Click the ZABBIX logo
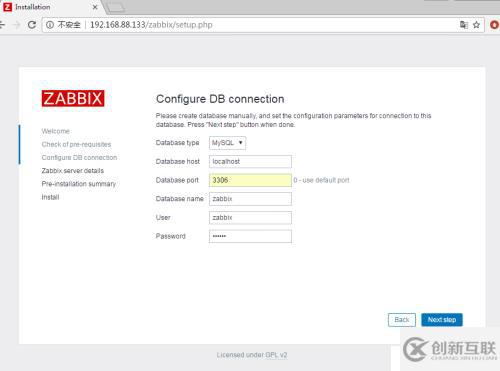 [x=73, y=98]
